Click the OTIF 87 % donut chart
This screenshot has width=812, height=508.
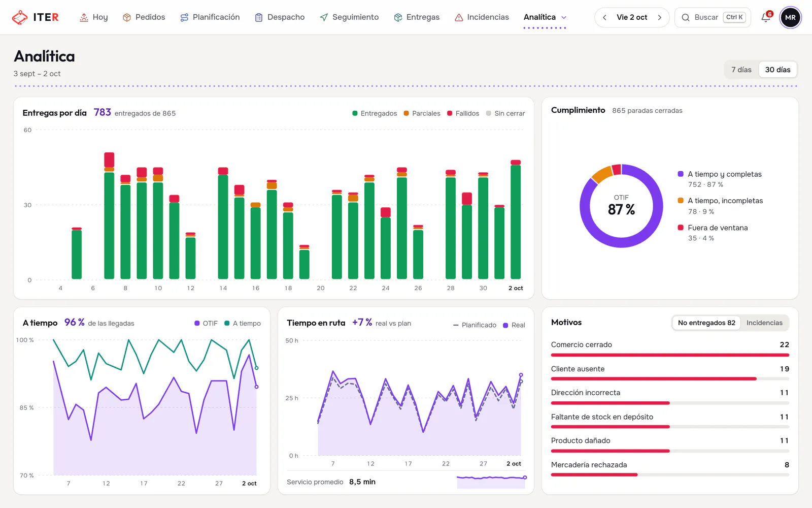coord(621,206)
